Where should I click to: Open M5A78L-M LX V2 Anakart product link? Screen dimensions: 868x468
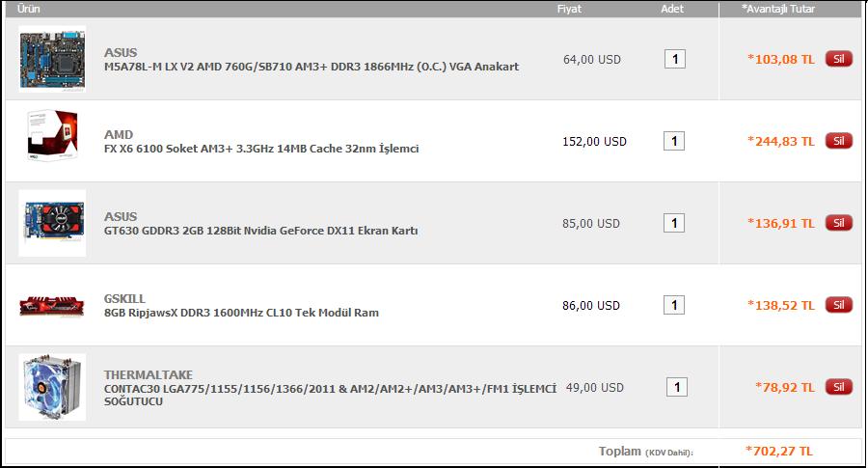pyautogui.click(x=311, y=67)
